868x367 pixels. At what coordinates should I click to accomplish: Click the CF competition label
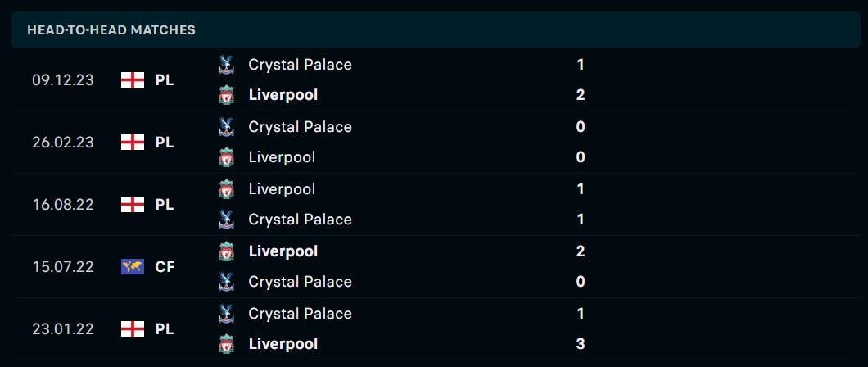pyautogui.click(x=165, y=266)
